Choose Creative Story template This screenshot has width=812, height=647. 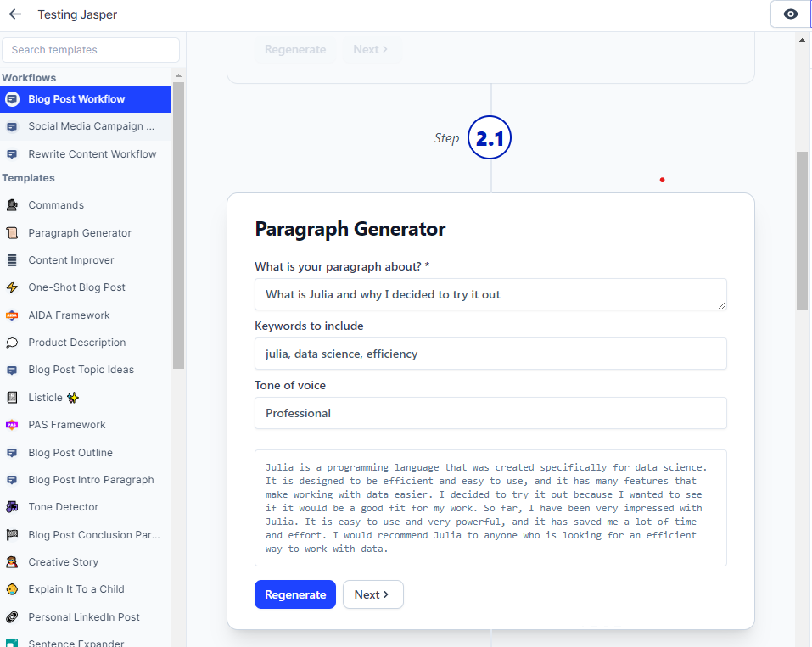pos(86,562)
